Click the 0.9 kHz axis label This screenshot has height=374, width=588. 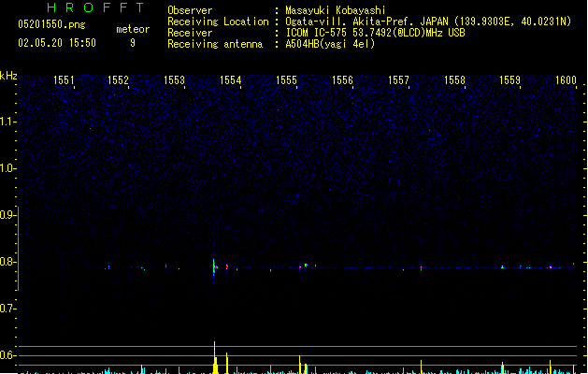point(7,215)
